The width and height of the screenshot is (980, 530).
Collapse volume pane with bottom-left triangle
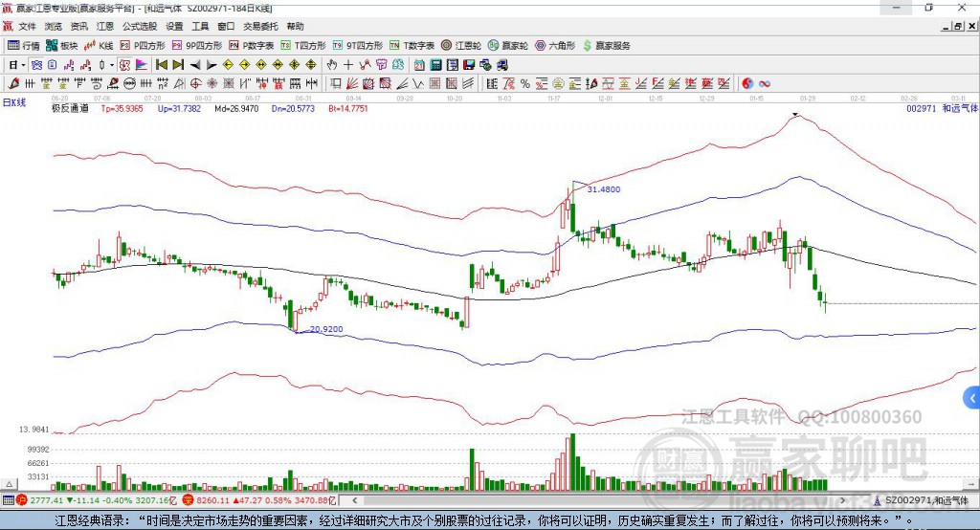[x=9, y=484]
